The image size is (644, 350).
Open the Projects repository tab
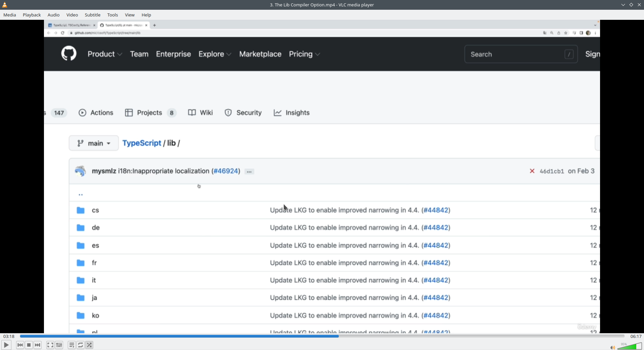click(150, 113)
